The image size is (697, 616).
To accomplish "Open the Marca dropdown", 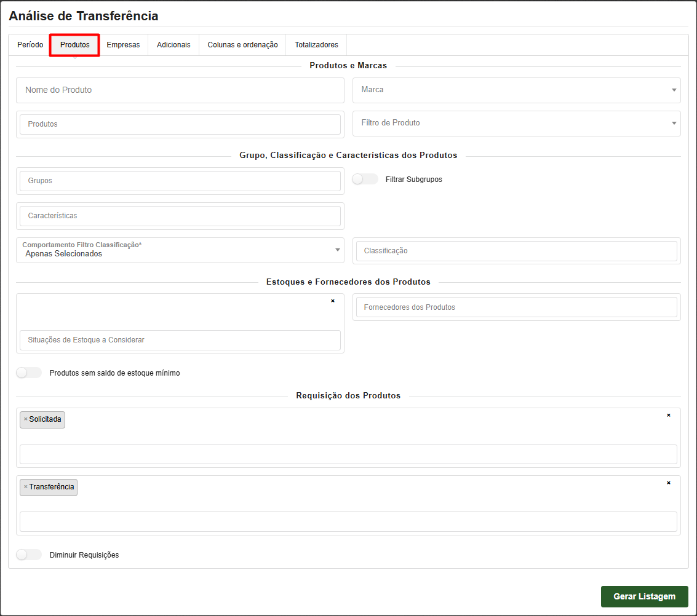I will tap(517, 90).
